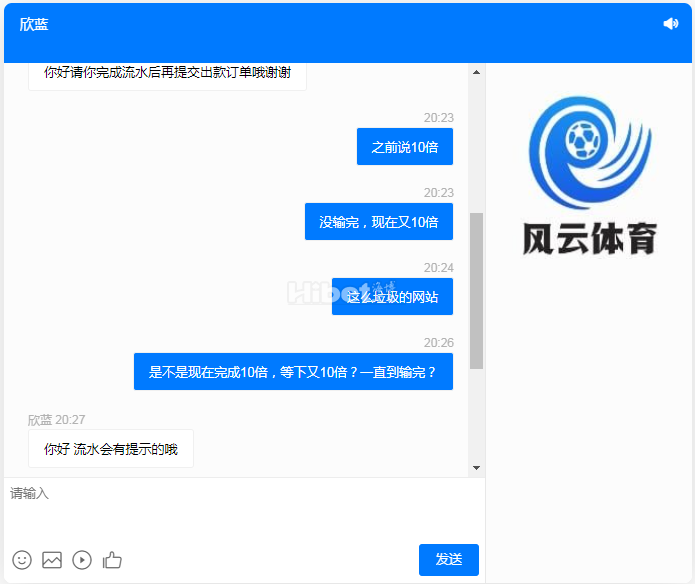This screenshot has height=584, width=695.
Task: Click the 这么垃圾的网站 message bubble
Action: [x=392, y=297]
